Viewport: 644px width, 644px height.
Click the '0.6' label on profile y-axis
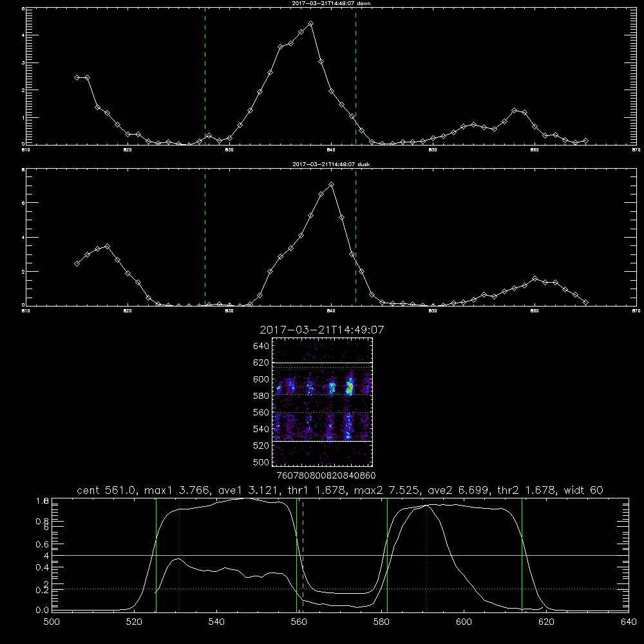tap(43, 544)
